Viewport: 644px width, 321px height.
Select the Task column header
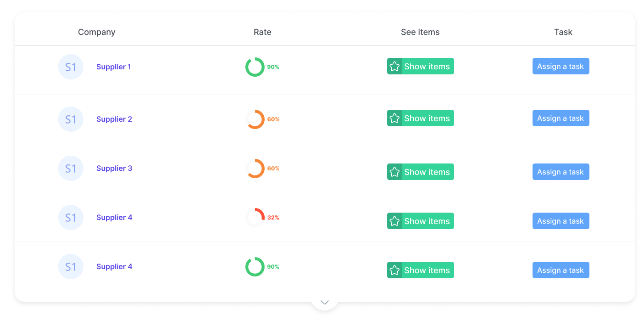point(563,32)
